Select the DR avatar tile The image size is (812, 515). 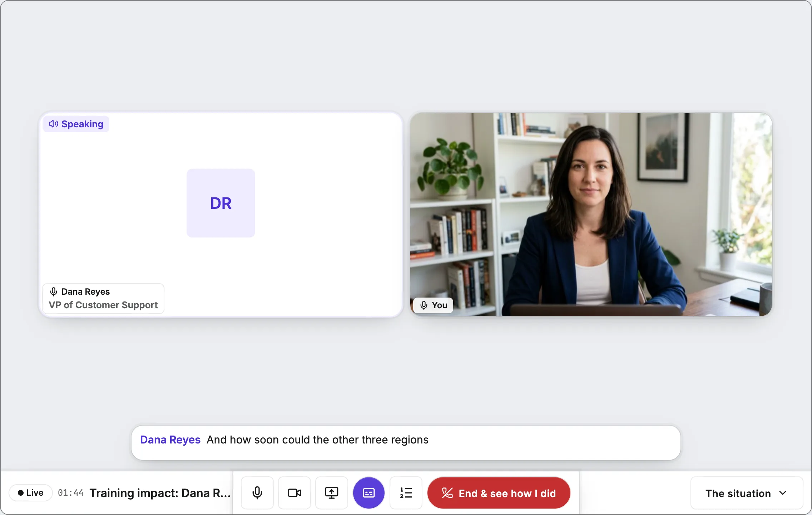point(221,203)
